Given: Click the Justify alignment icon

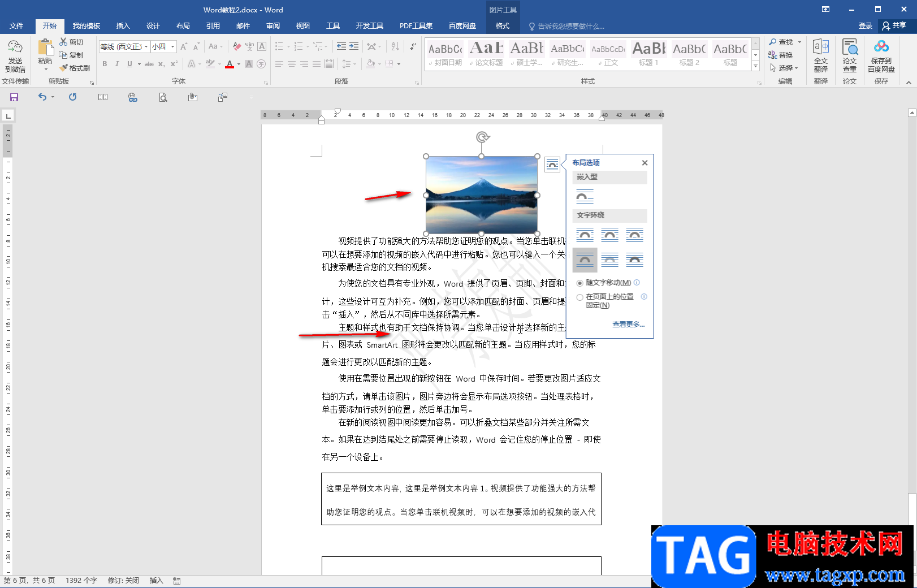Looking at the screenshot, I should coord(317,64).
